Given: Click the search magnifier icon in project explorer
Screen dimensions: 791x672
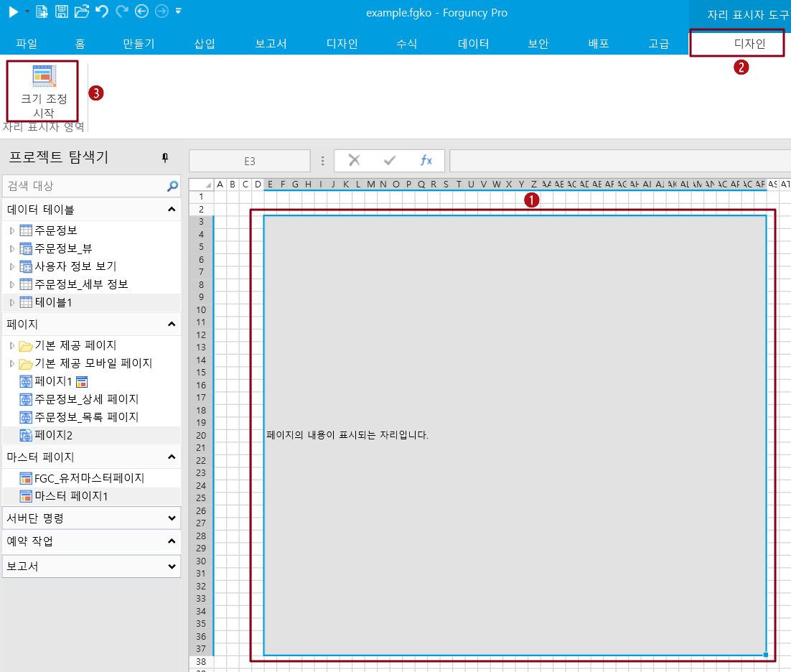Looking at the screenshot, I should 172,187.
